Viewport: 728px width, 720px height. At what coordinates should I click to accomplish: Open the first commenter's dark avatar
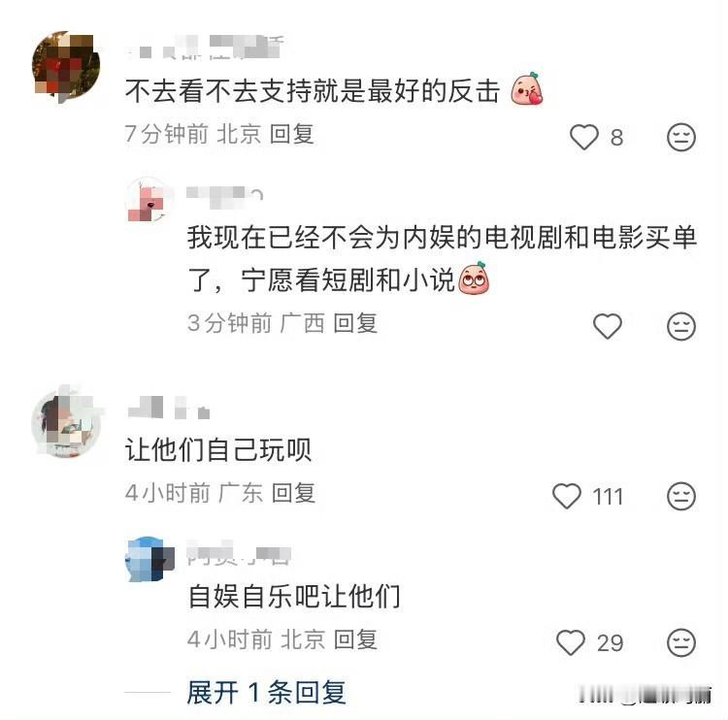tap(66, 65)
